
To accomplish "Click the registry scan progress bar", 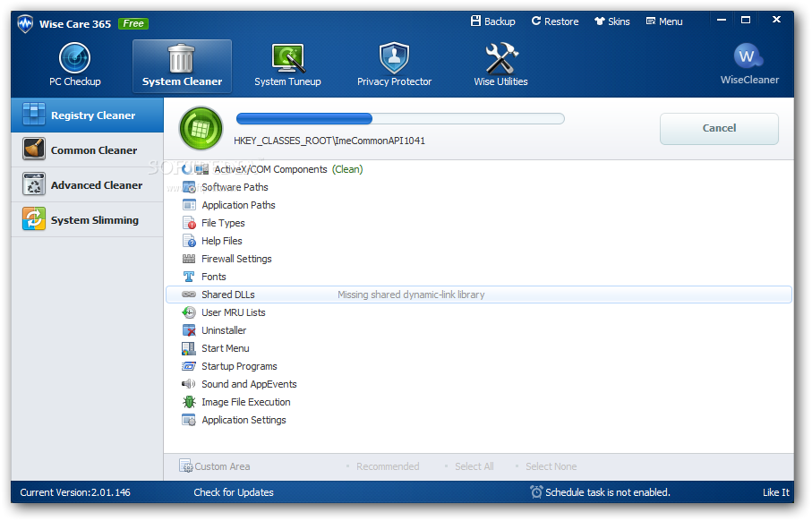I will click(400, 118).
